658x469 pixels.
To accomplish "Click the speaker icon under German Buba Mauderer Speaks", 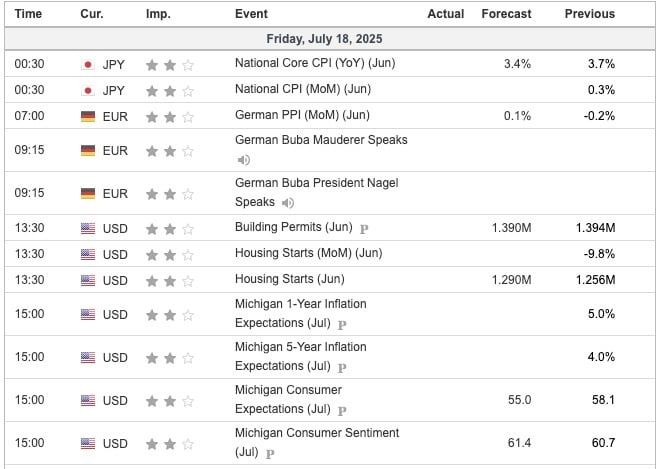I will [x=243, y=160].
